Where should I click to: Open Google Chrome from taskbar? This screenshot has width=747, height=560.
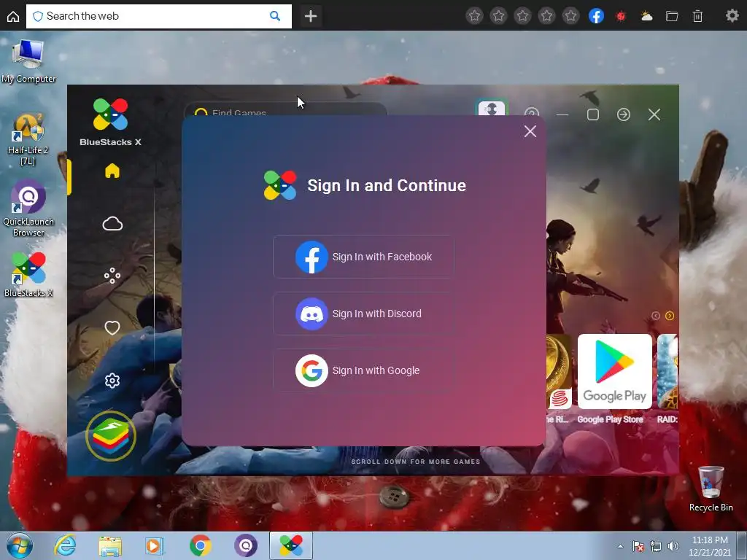click(x=200, y=545)
